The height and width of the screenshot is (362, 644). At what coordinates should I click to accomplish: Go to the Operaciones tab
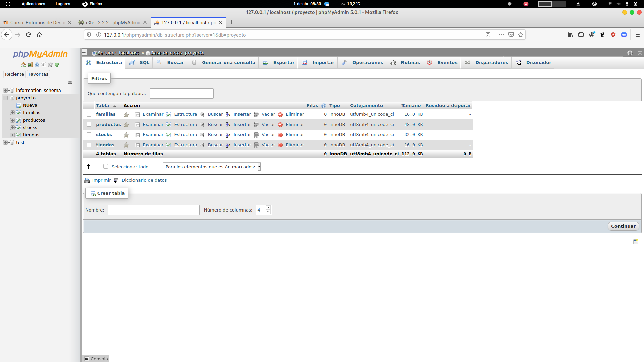point(362,63)
